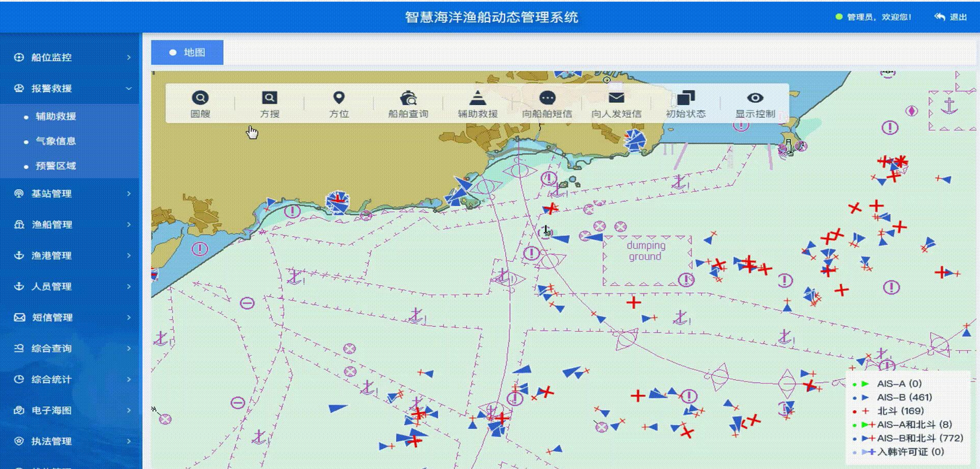Expand the 基站管理 menu chevron
The height and width of the screenshot is (469, 980).
coord(129,193)
